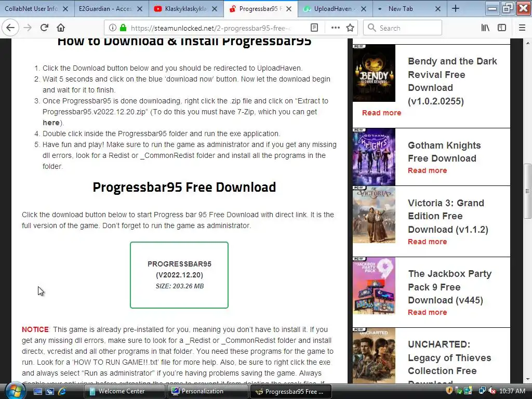Open the Firefox home page

61,28
